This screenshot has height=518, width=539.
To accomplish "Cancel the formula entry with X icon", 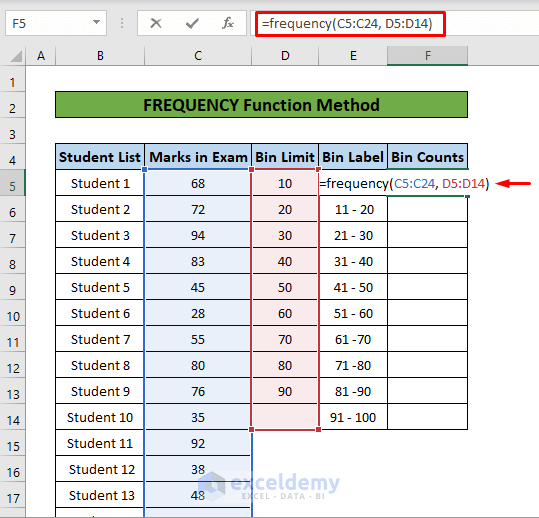I will [156, 23].
